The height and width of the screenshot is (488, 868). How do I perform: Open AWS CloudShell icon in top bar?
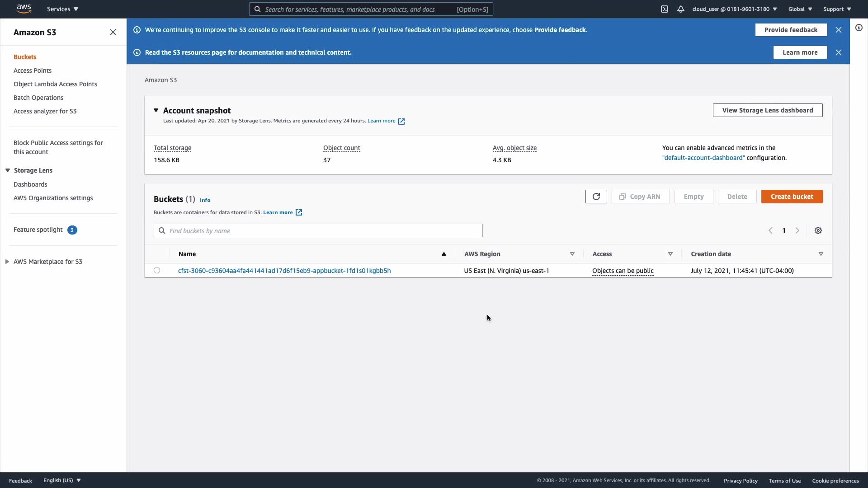tap(664, 9)
